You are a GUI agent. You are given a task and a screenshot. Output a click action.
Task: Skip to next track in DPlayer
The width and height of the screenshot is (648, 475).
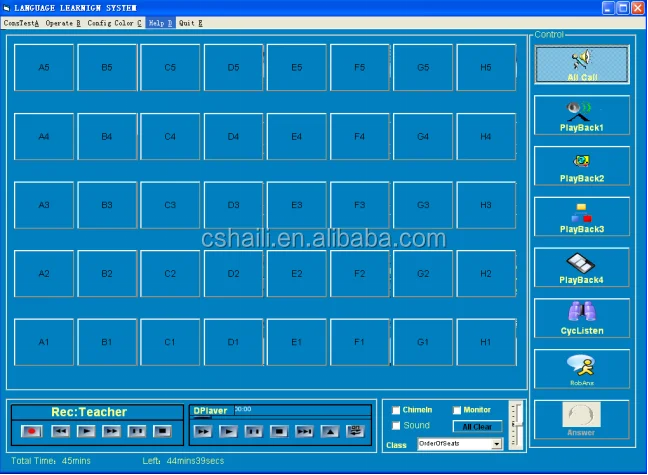(x=305, y=432)
